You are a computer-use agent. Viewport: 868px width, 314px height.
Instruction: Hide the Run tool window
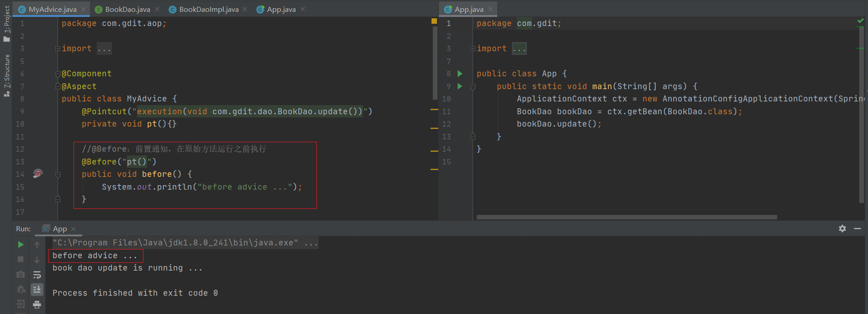(x=857, y=229)
